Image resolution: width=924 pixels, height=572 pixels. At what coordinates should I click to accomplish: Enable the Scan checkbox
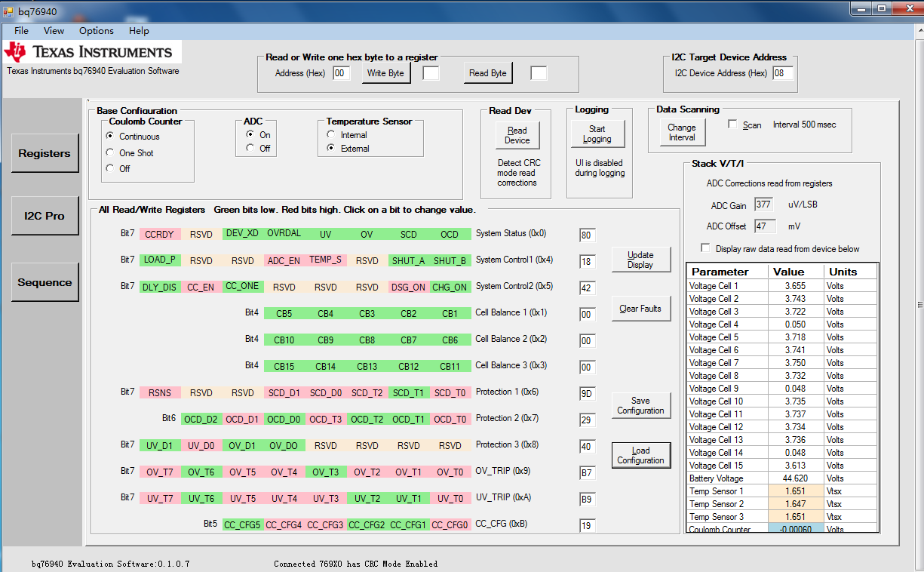pyautogui.click(x=732, y=125)
